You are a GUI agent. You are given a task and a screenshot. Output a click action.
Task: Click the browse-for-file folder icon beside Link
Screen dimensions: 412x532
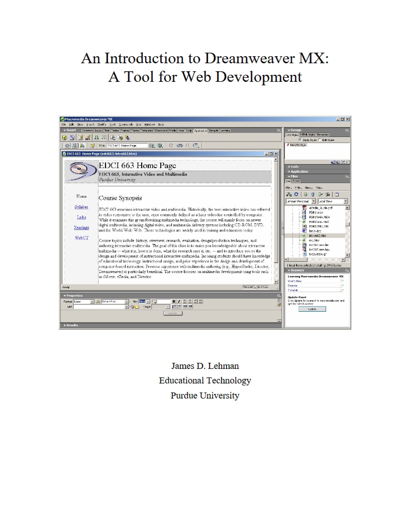[137, 307]
